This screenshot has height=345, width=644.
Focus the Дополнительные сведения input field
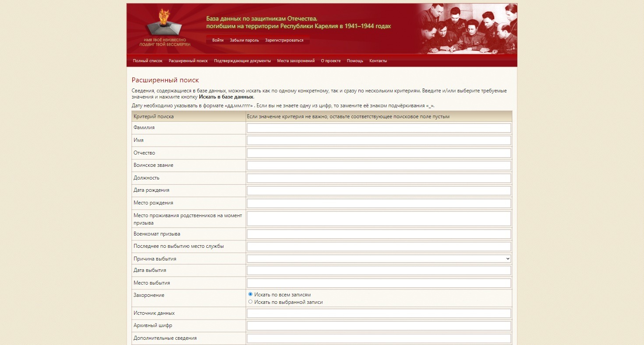[379, 338]
